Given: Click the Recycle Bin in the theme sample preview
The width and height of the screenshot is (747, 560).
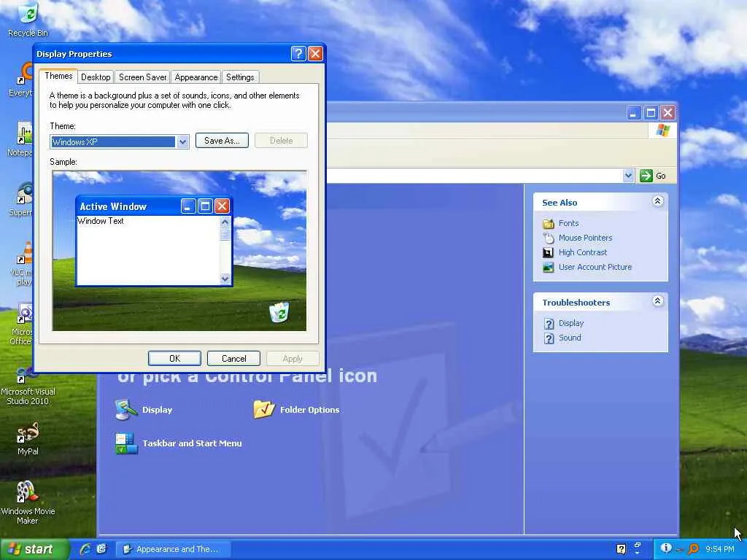Looking at the screenshot, I should (279, 312).
